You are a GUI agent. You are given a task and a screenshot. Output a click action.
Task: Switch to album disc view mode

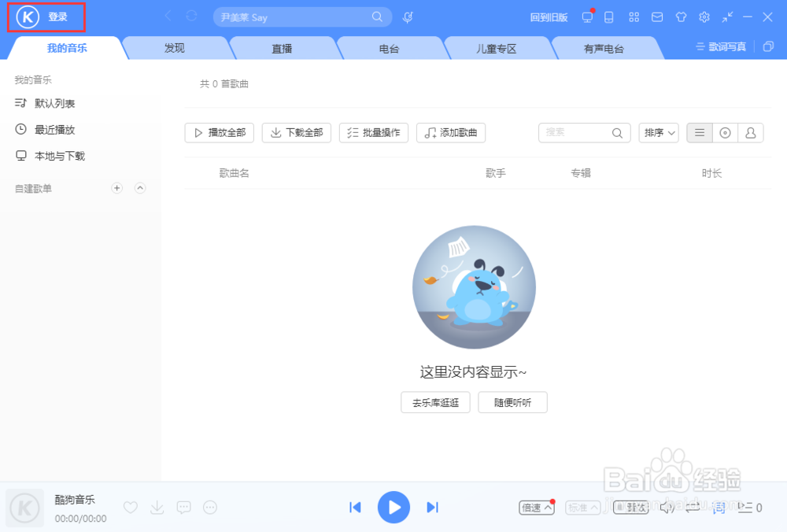tap(726, 133)
